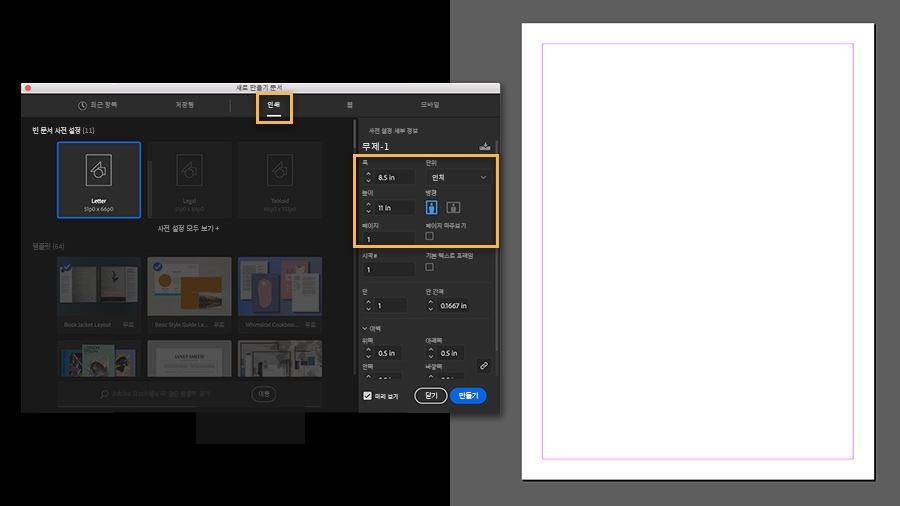Uncheck the 미리 보기 (Preview) checkbox

click(x=367, y=396)
